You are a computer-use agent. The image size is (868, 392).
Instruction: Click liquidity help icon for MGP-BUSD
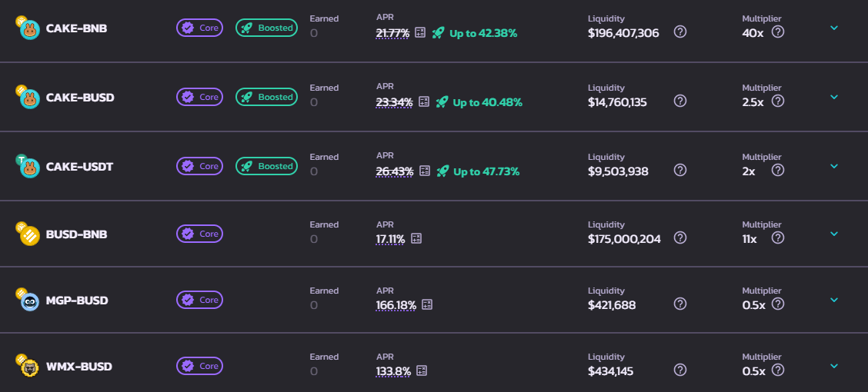[x=680, y=304]
